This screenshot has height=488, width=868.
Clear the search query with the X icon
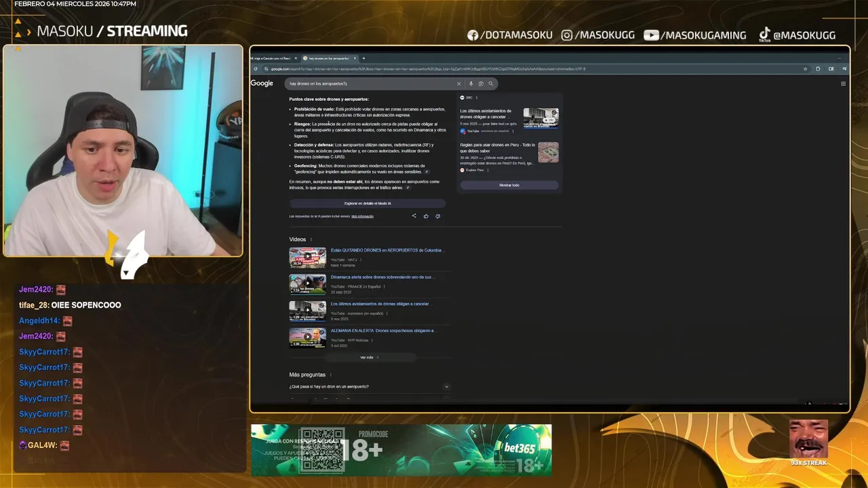(458, 83)
